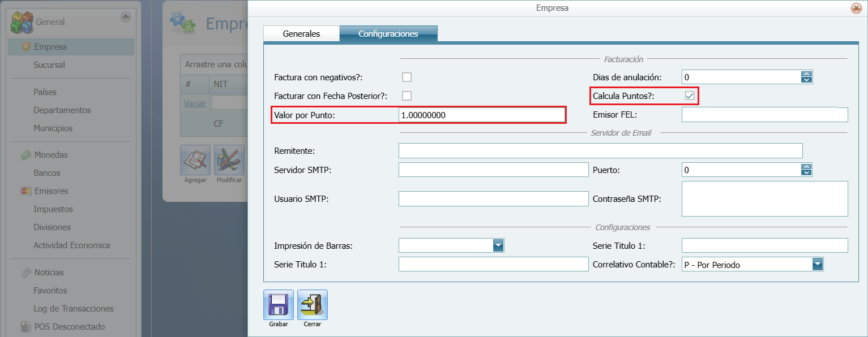Viewport: 868px width, 337px height.
Task: Open the Impresión de Barras dropdown
Action: click(x=498, y=245)
